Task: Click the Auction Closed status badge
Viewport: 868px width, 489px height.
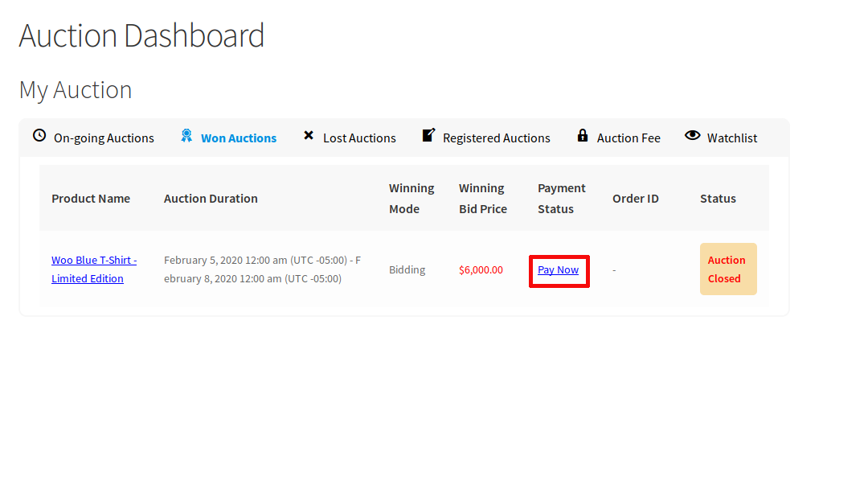Action: click(x=727, y=269)
